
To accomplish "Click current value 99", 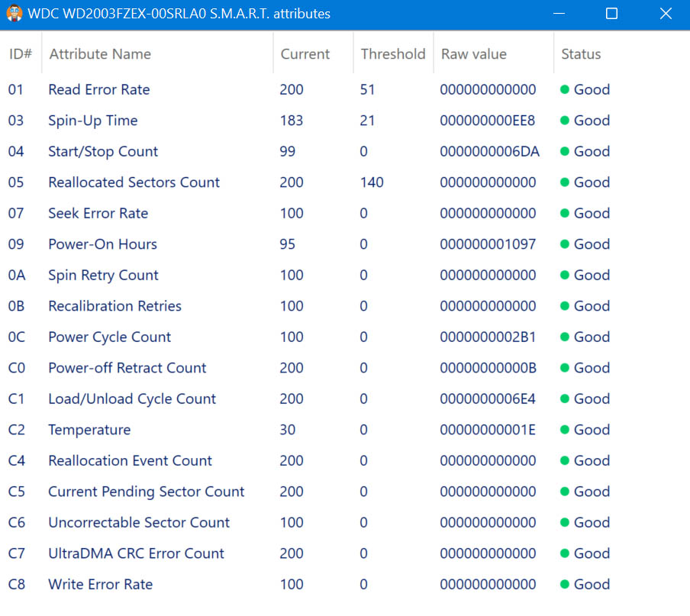I will tap(287, 151).
